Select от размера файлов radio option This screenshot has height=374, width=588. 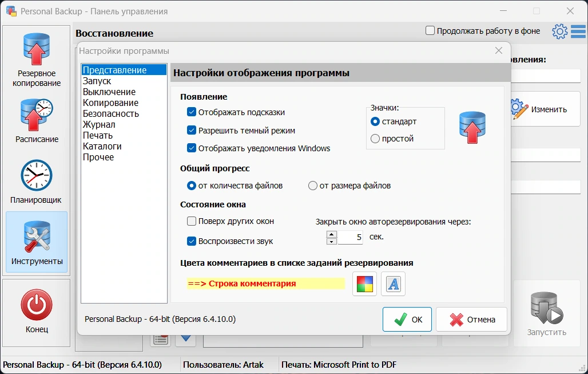(313, 186)
